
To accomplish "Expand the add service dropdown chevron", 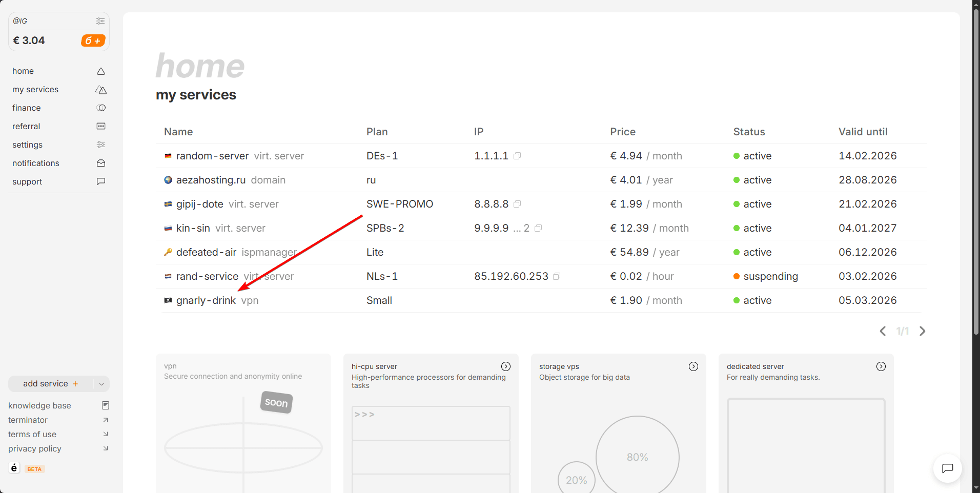I will click(x=101, y=384).
